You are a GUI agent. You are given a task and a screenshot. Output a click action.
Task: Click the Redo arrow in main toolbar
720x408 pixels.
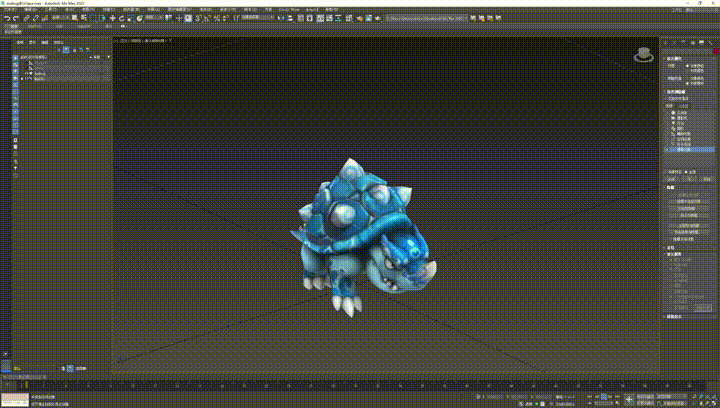pyautogui.click(x=16, y=18)
